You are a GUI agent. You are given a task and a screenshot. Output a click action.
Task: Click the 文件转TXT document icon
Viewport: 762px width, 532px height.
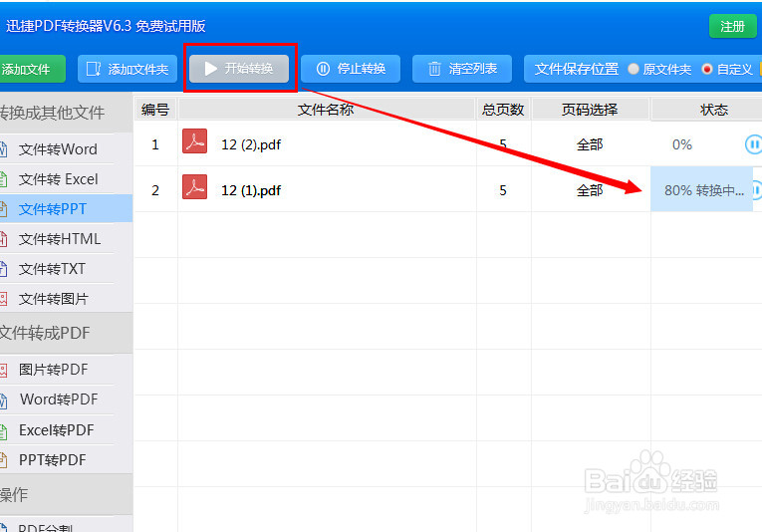pos(3,269)
